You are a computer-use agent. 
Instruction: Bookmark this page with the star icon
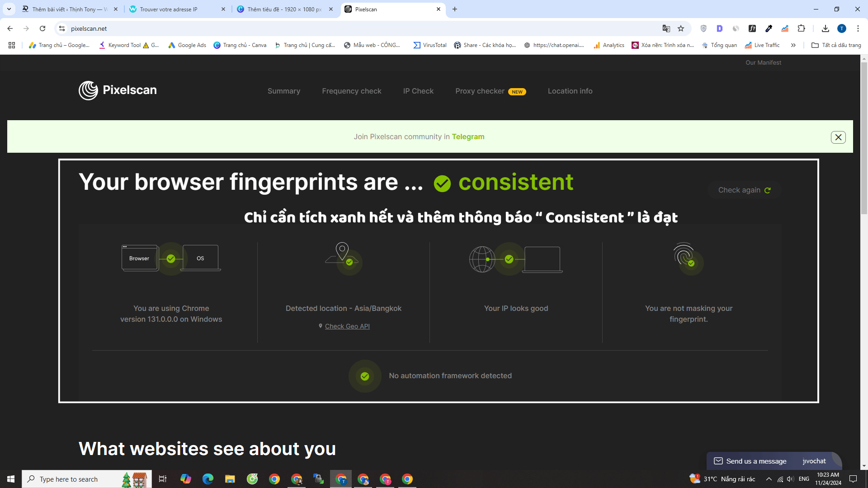click(681, 28)
